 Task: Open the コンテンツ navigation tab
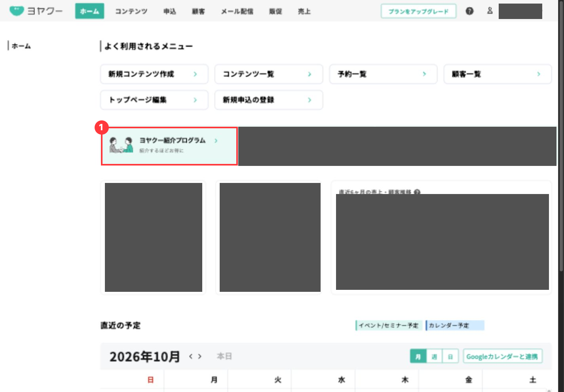click(131, 11)
